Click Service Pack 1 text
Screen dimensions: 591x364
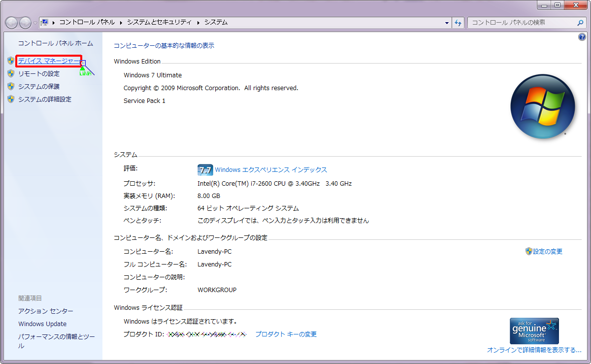144,100
